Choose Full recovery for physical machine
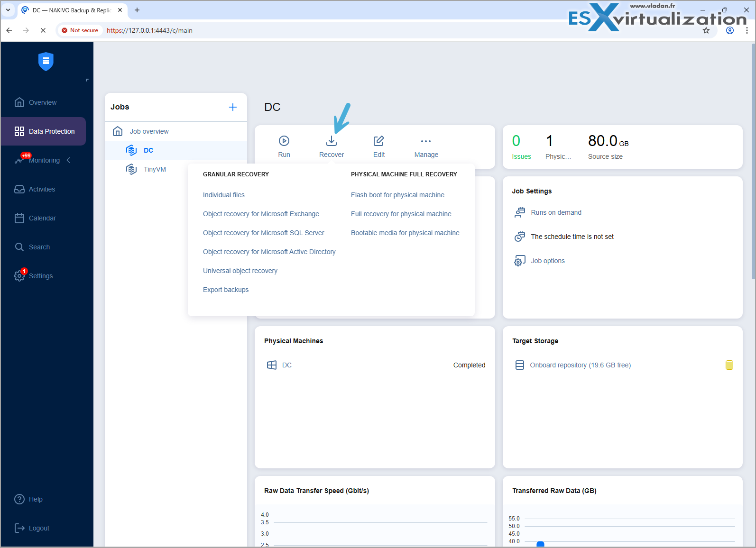Screen dimensions: 756x548 click(401, 214)
